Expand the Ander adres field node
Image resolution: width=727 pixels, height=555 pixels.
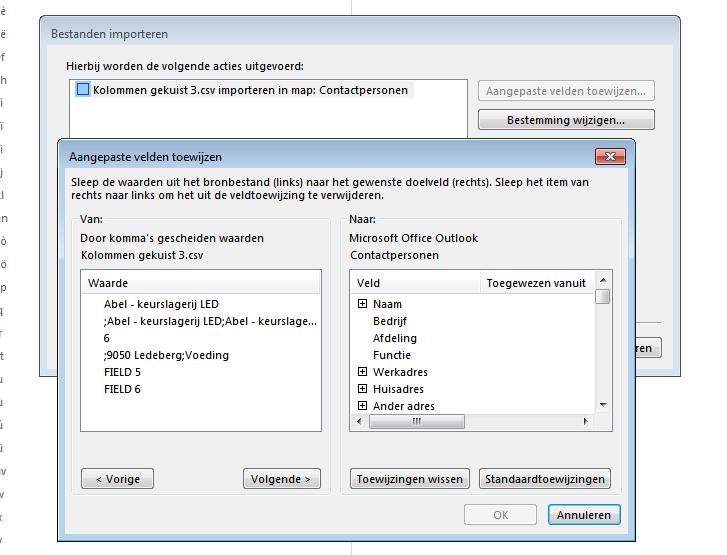[362, 406]
